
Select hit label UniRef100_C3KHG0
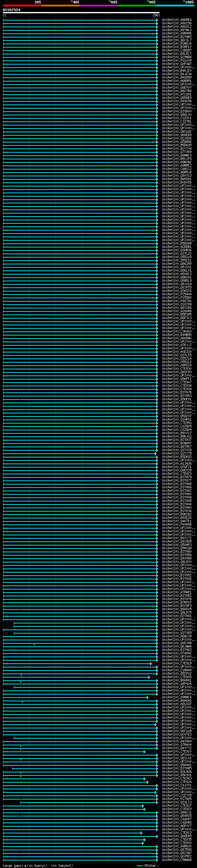click(x=177, y=331)
